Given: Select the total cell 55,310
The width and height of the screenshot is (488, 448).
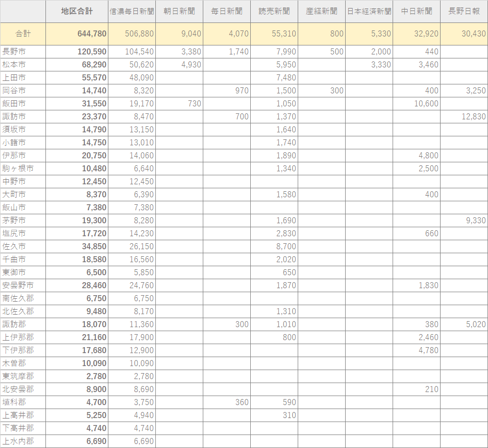Looking at the screenshot, I should point(274,33).
